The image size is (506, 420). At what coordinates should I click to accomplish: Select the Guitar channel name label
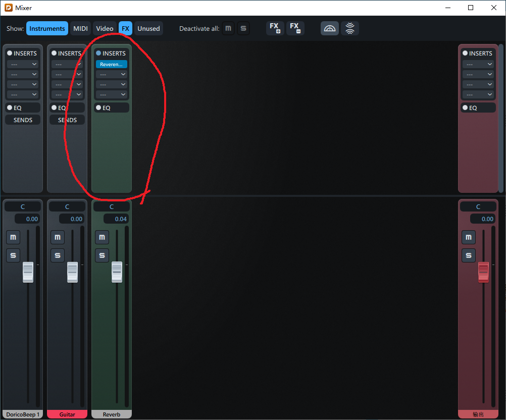(67, 414)
